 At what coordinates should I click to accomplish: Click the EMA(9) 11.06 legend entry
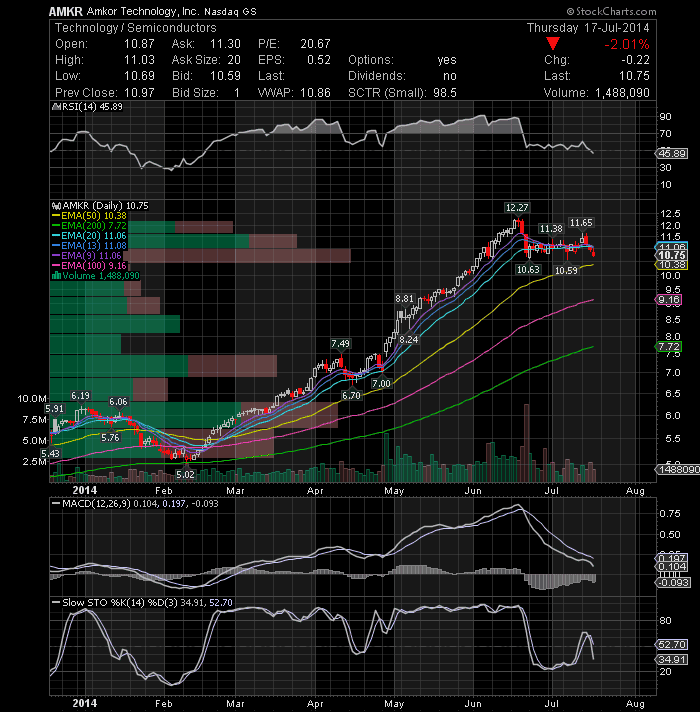click(87, 256)
